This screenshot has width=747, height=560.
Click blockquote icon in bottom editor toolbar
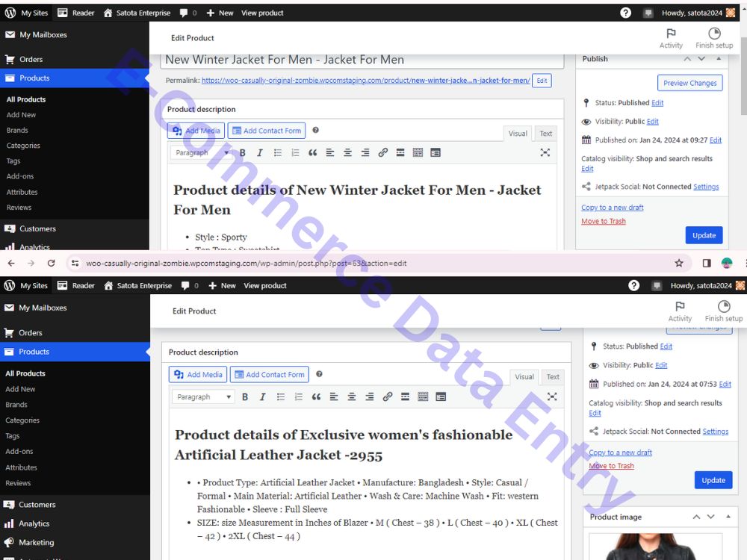[316, 396]
